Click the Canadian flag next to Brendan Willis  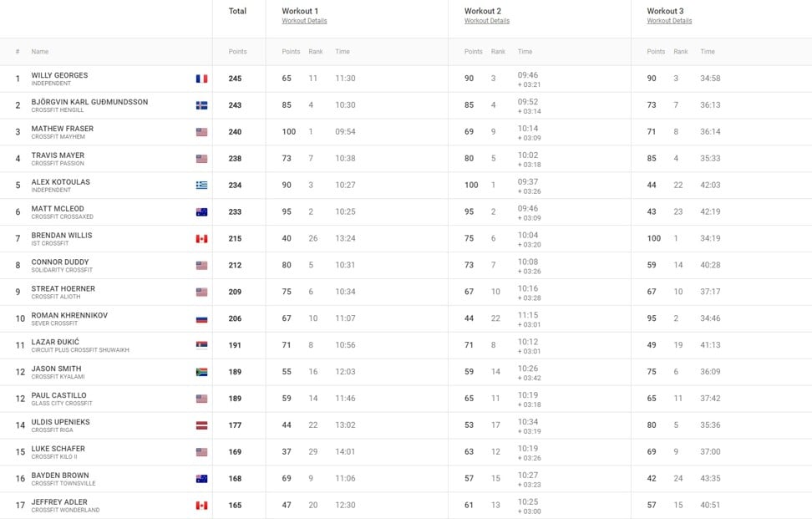coord(201,239)
